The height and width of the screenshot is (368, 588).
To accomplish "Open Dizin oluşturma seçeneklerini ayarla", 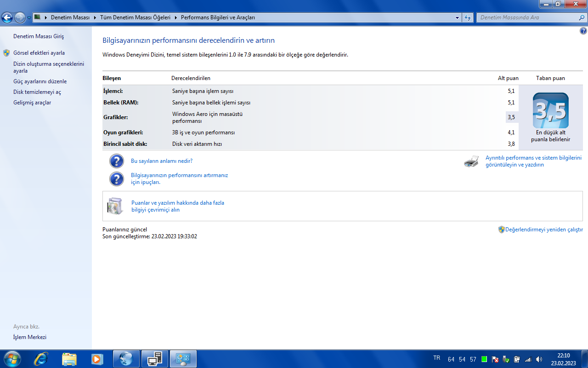I will (x=49, y=67).
